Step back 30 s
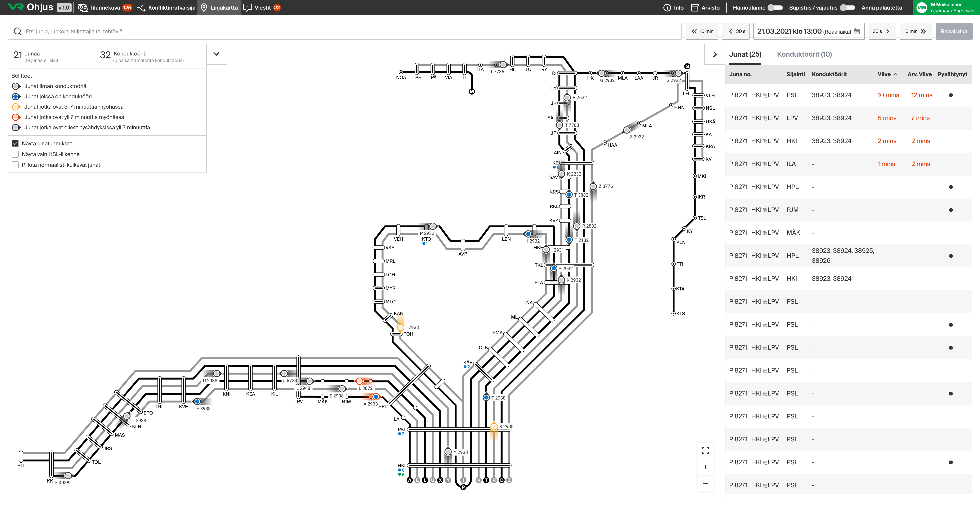Image resolution: width=980 pixels, height=511 pixels. click(x=736, y=31)
